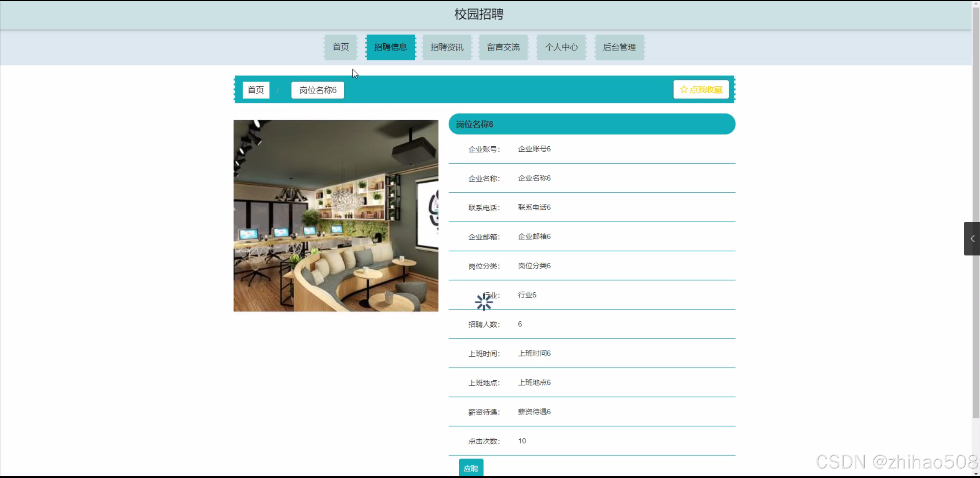
Task: Select the 招聘信息 navigation tab
Action: click(390, 47)
